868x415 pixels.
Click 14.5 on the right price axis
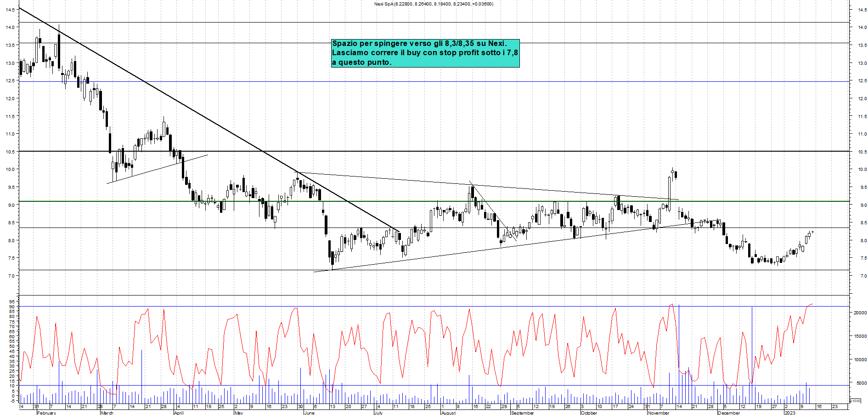[x=862, y=10]
